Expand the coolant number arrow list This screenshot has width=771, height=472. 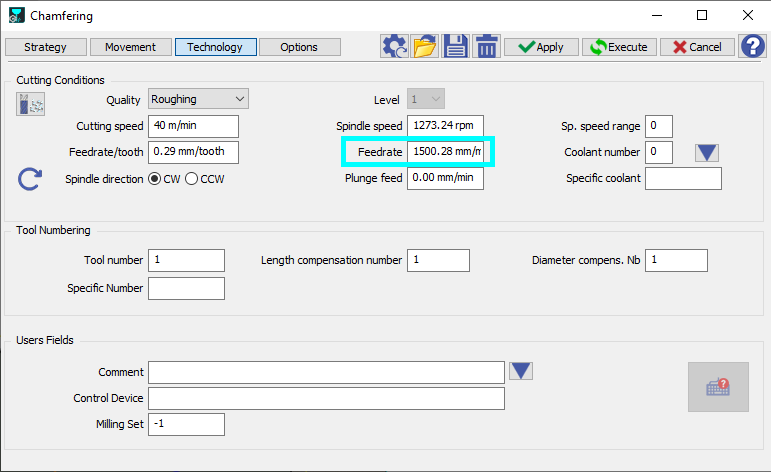click(707, 153)
